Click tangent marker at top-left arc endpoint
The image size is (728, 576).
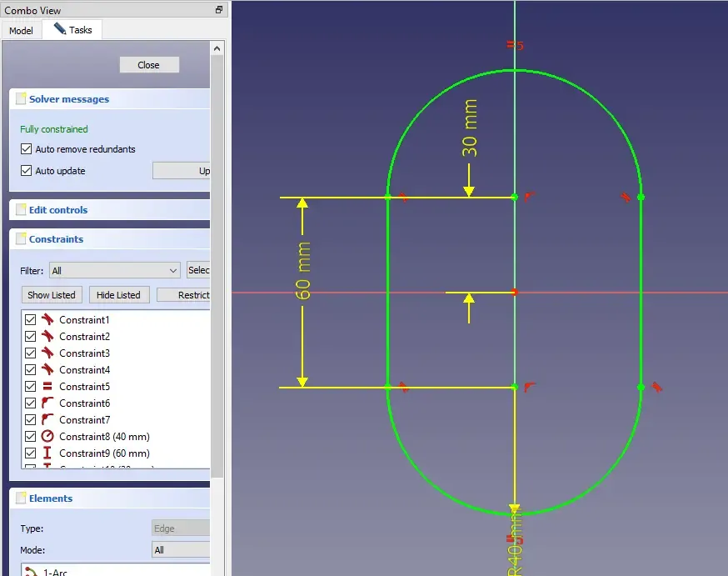pos(403,197)
